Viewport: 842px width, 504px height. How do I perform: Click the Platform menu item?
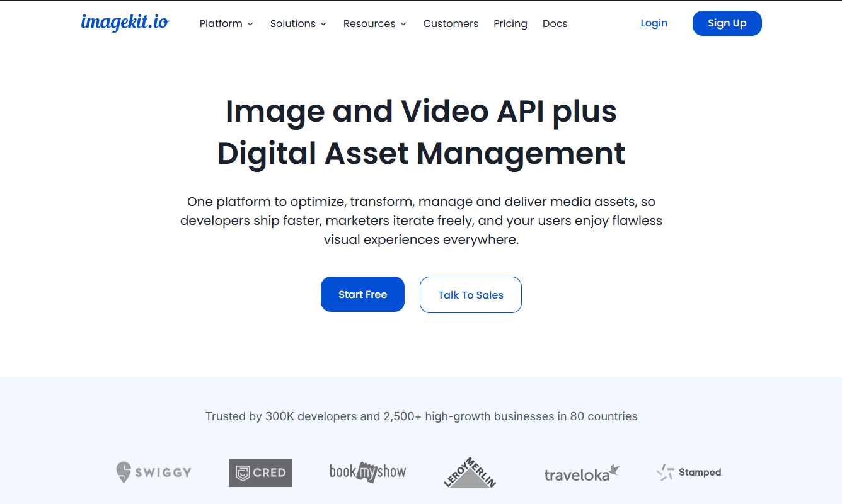click(221, 23)
